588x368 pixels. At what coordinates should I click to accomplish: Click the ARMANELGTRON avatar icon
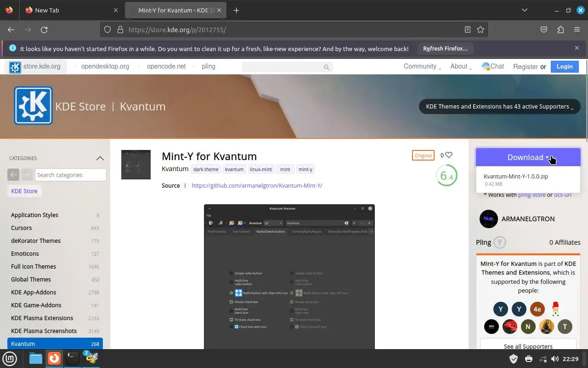pyautogui.click(x=489, y=219)
